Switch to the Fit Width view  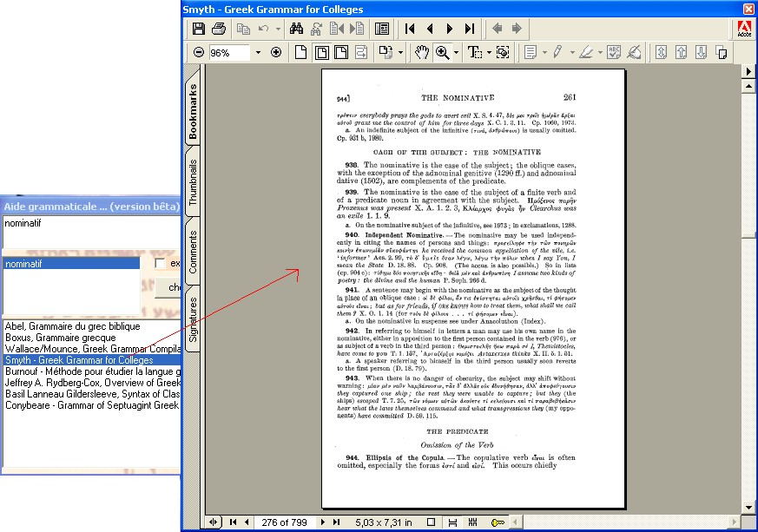click(341, 52)
